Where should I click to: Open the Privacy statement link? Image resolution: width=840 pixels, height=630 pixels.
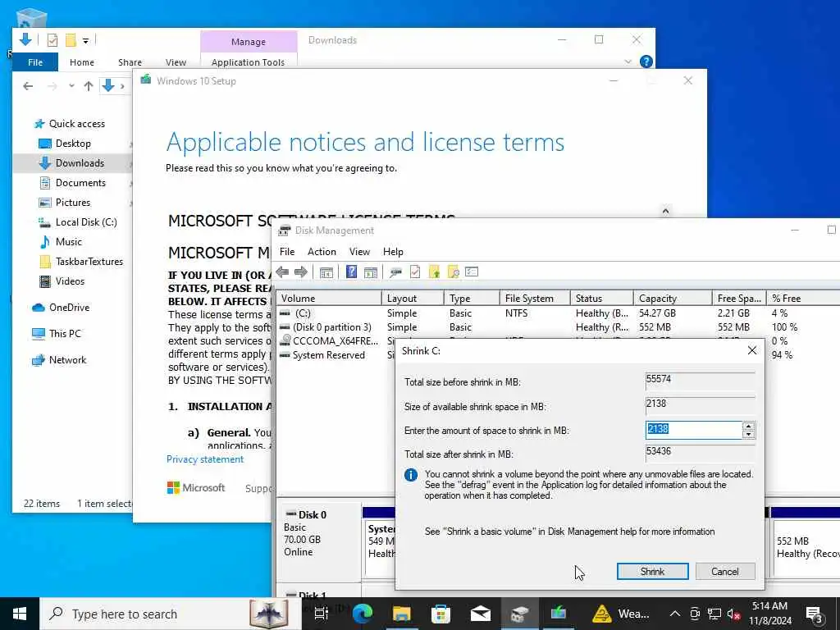pos(204,459)
